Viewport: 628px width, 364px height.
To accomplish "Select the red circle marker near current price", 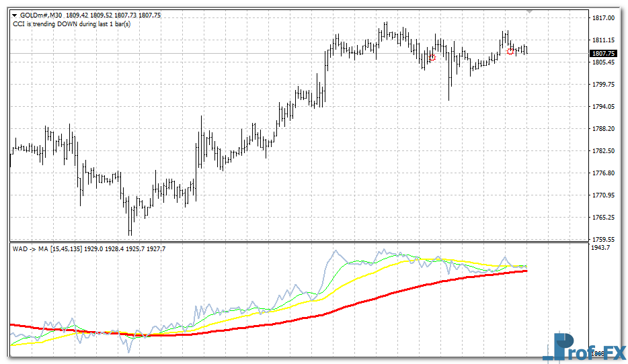I will tap(510, 51).
